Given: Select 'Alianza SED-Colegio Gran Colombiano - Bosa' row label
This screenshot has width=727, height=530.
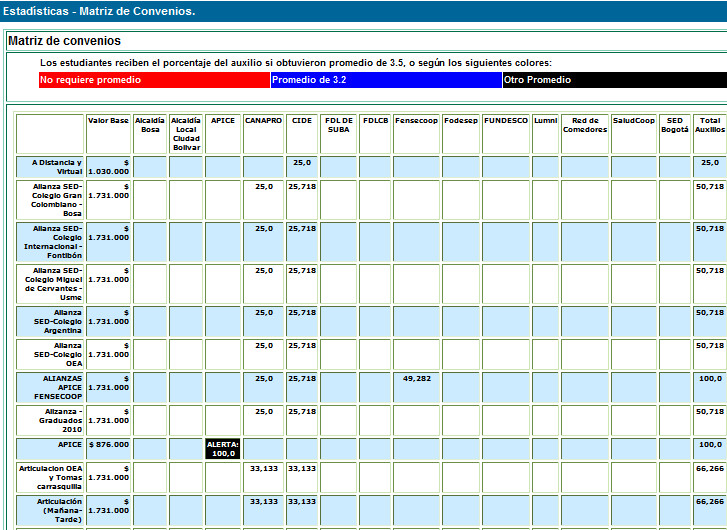Looking at the screenshot, I should coord(50,200).
